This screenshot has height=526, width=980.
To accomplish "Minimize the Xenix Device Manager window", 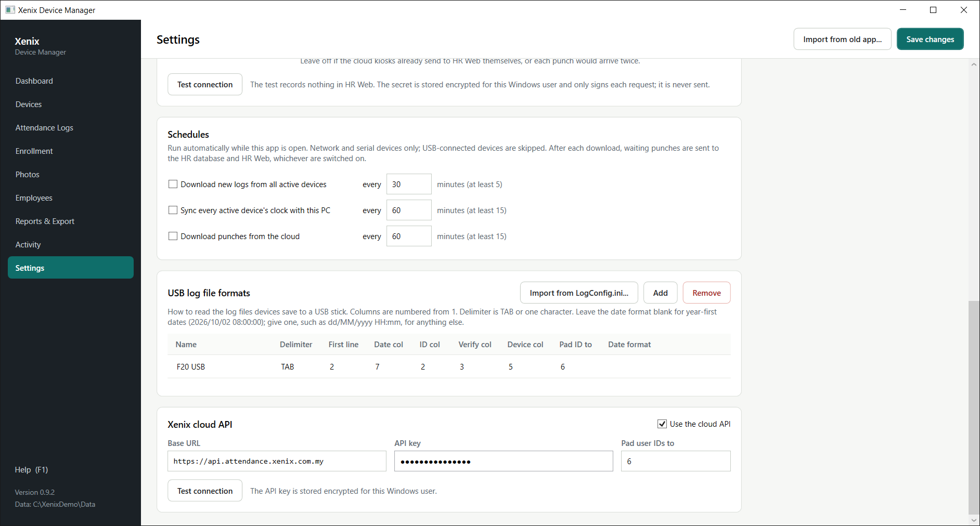I will click(903, 10).
